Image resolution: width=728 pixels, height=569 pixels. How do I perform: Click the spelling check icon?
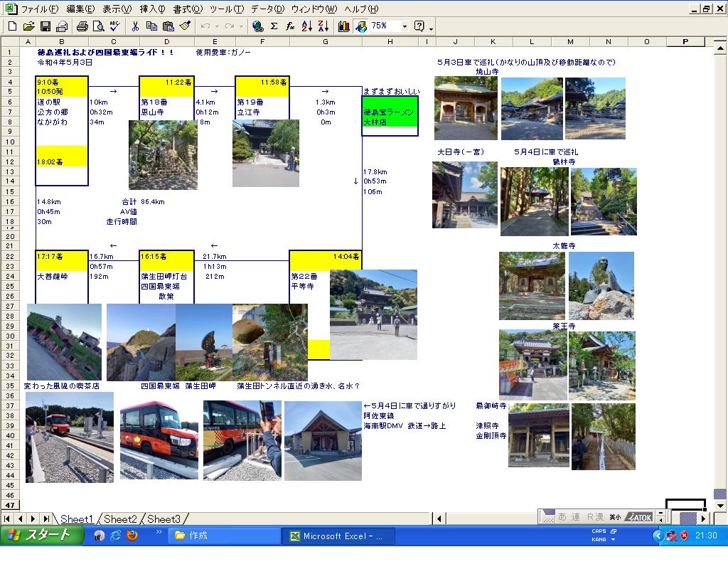[114, 26]
